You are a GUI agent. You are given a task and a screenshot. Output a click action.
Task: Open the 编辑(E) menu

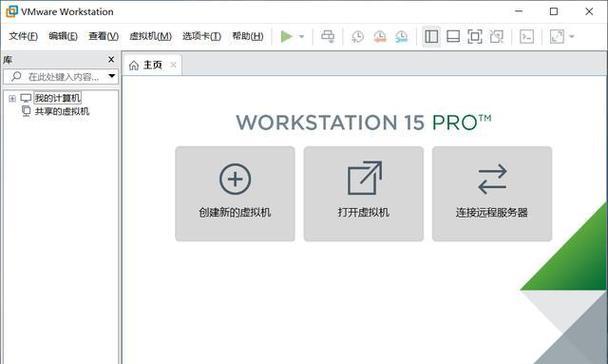(x=63, y=36)
